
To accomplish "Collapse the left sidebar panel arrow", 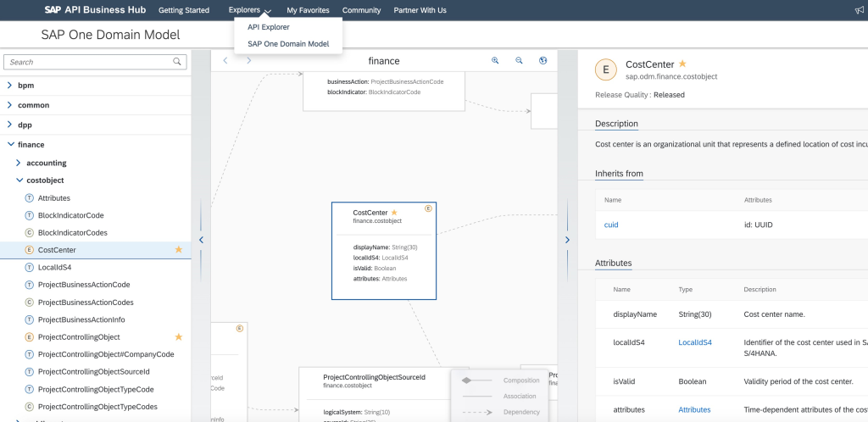I will [x=201, y=240].
